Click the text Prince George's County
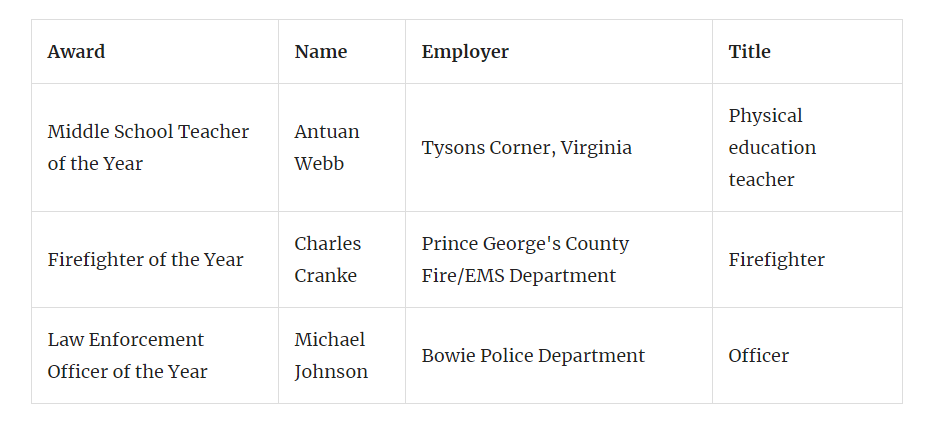This screenshot has height=424, width=931. pos(525,244)
